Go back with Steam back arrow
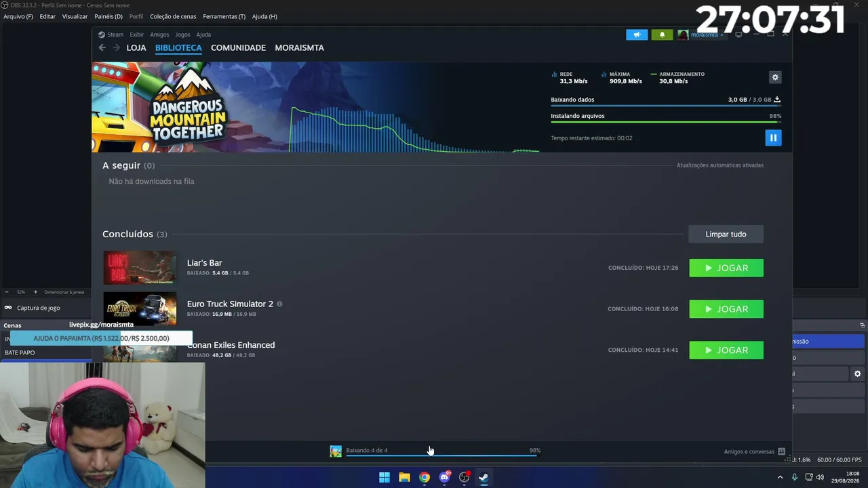 point(102,47)
